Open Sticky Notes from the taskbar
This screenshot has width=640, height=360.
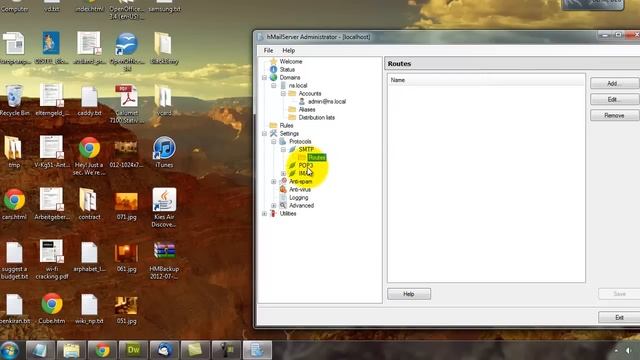[x=195, y=350]
